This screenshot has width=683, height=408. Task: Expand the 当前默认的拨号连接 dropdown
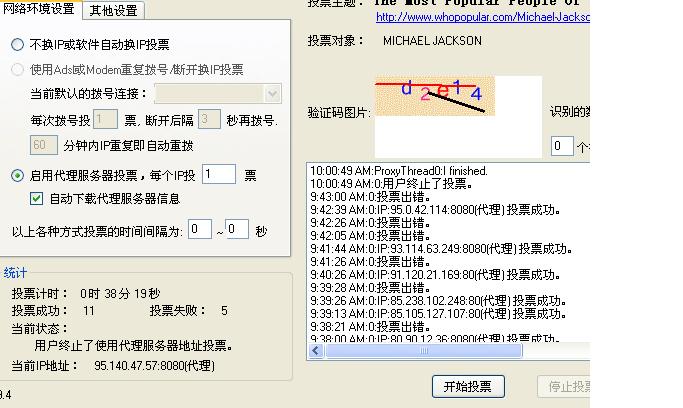tap(273, 94)
